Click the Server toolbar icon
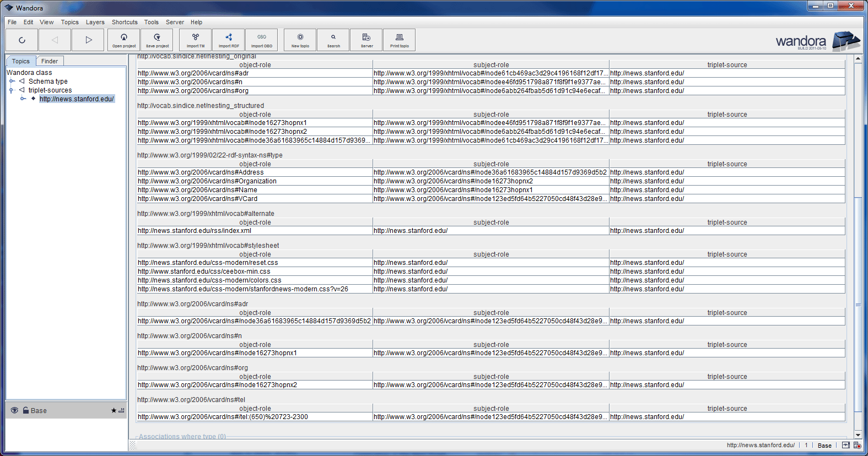Screen dimensions: 868x456 pyautogui.click(x=366, y=40)
